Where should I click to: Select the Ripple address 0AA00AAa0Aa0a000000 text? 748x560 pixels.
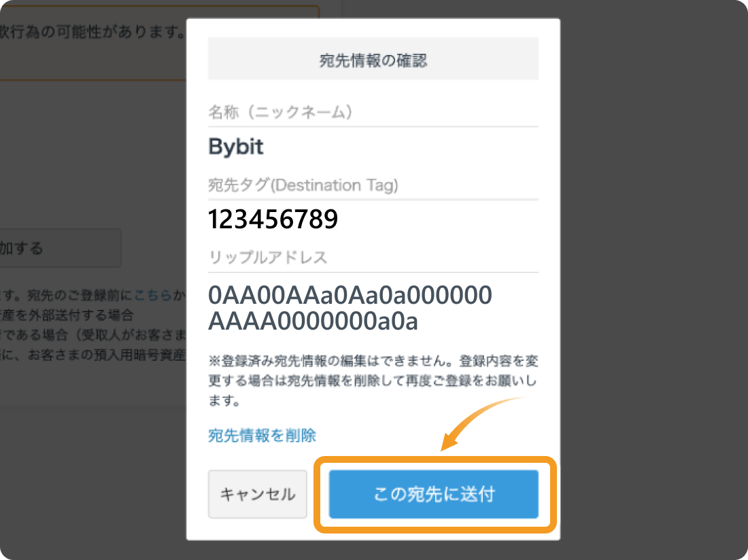point(350,309)
